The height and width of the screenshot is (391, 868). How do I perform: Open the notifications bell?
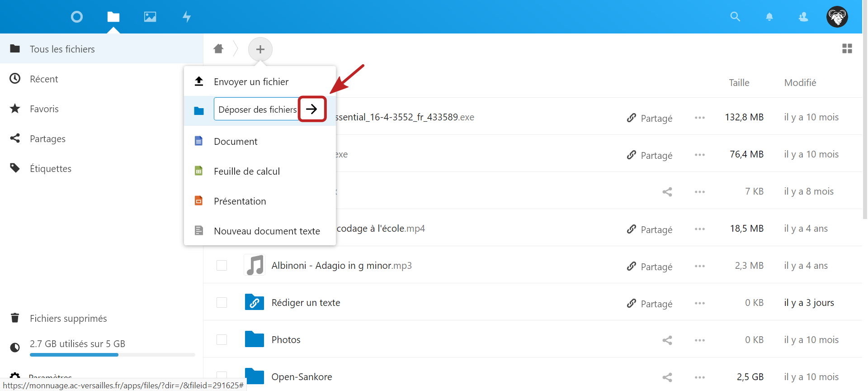tap(769, 17)
